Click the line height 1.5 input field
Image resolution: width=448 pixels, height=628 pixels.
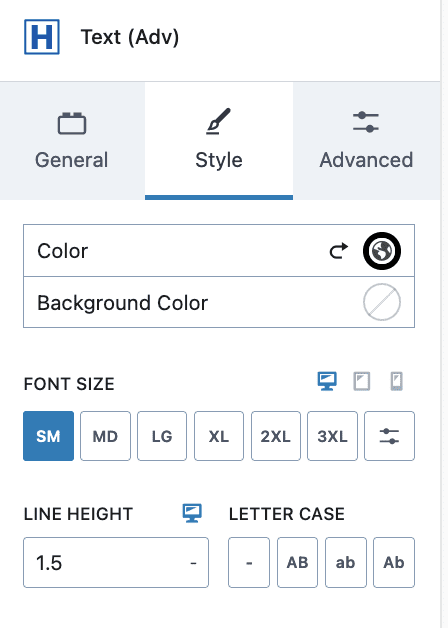(x=116, y=562)
